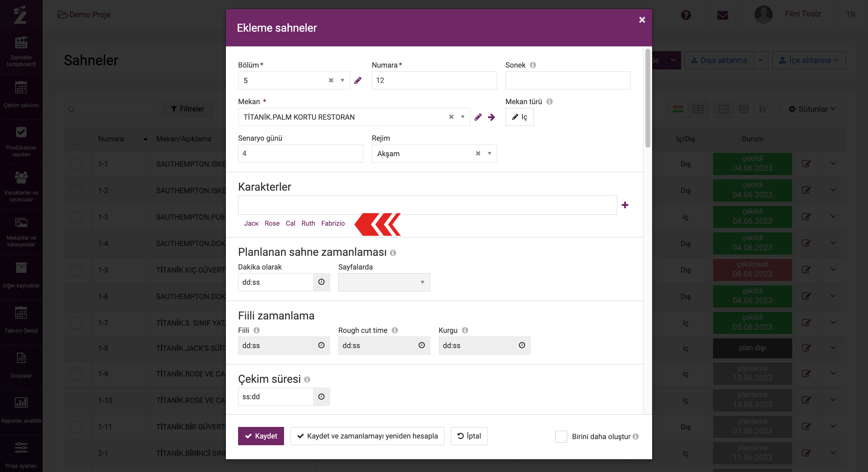Screen dimensions: 868x472
Task: Check scene 2-1 row checkbox
Action: click(76, 453)
